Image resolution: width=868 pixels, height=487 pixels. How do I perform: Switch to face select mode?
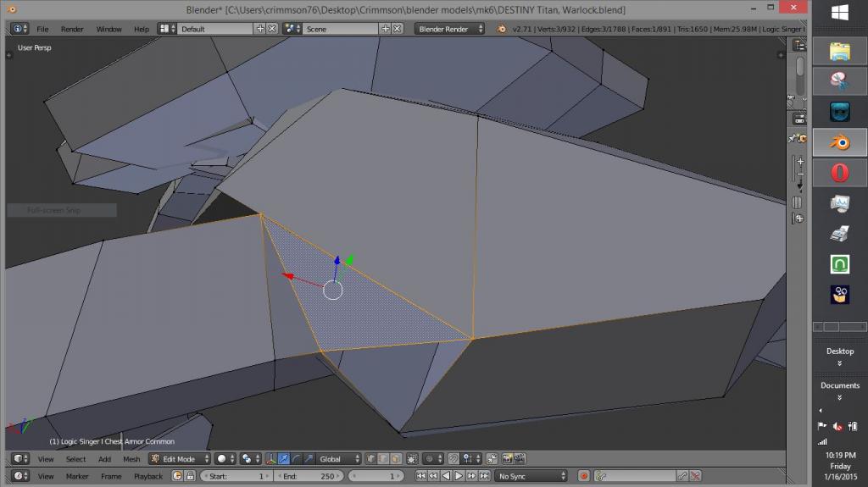[395, 459]
